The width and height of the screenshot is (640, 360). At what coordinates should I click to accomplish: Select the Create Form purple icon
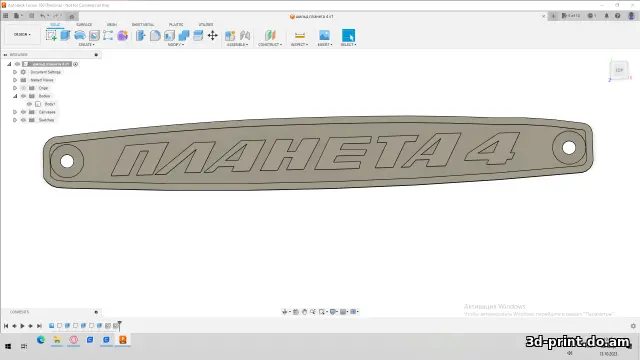122,36
